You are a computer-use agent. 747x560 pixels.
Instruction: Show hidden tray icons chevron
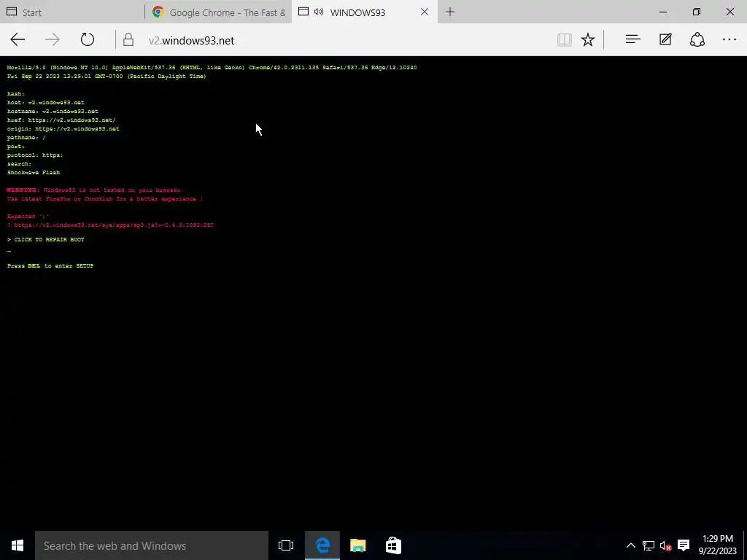click(630, 545)
